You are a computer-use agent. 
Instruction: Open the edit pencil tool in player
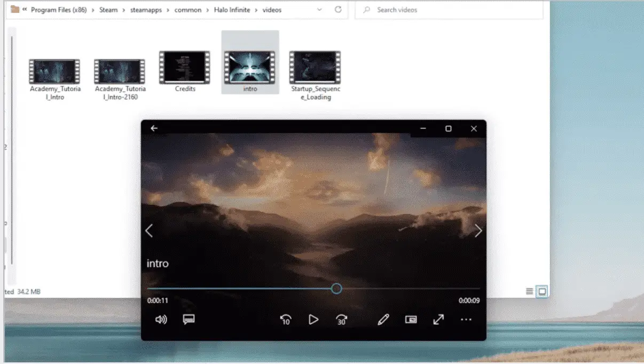click(x=383, y=320)
